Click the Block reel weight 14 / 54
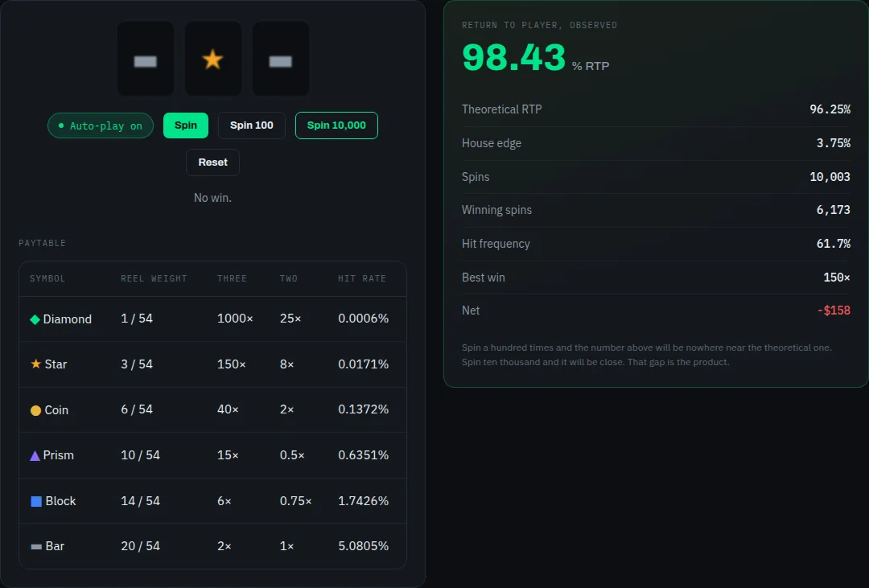This screenshot has height=588, width=869. 140,500
